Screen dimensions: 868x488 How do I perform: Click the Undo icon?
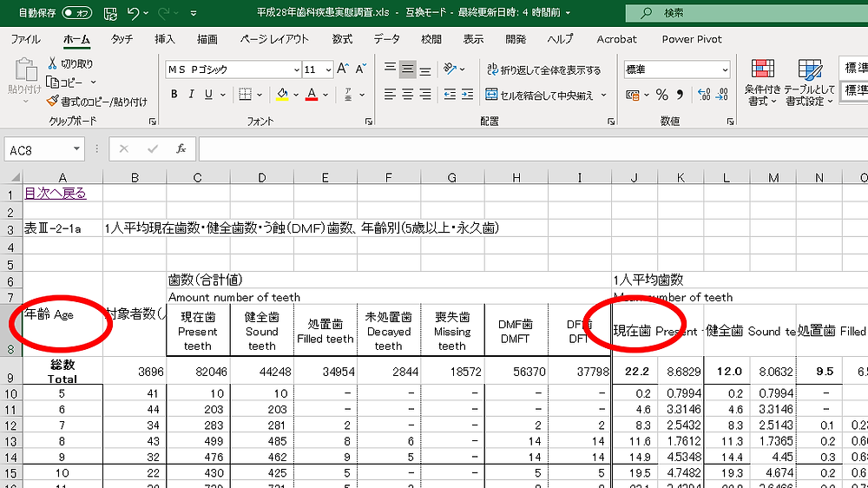pos(133,13)
